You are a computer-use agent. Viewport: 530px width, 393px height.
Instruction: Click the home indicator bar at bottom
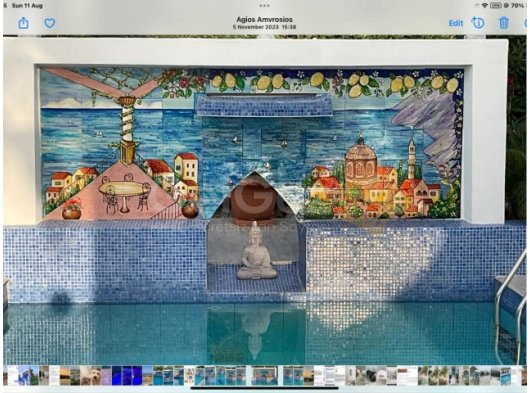(x=265, y=388)
